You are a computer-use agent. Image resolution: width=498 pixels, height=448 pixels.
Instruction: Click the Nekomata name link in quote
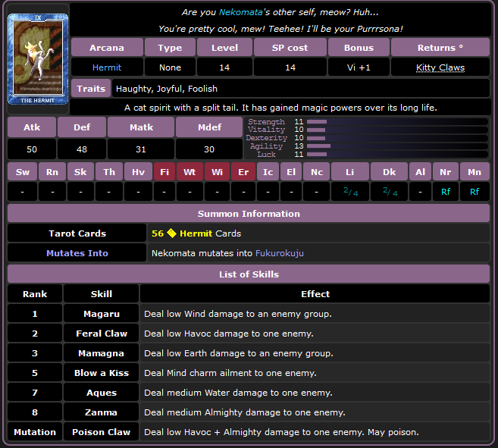(x=240, y=12)
